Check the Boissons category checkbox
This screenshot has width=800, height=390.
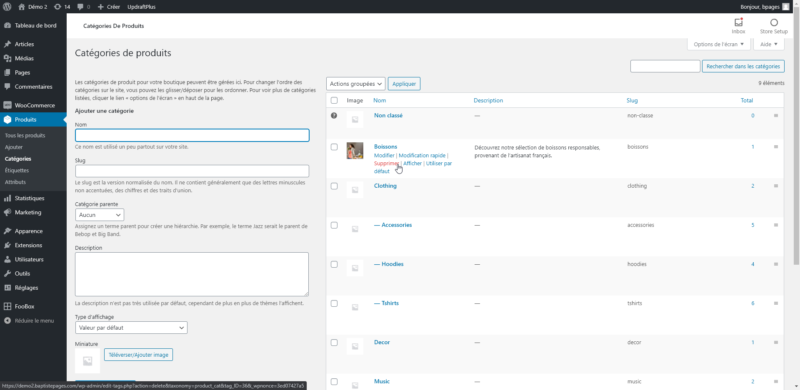tap(334, 147)
